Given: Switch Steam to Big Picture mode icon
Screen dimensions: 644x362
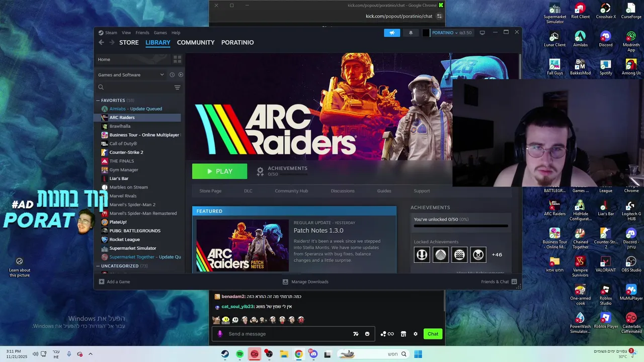Looking at the screenshot, I should (482, 33).
